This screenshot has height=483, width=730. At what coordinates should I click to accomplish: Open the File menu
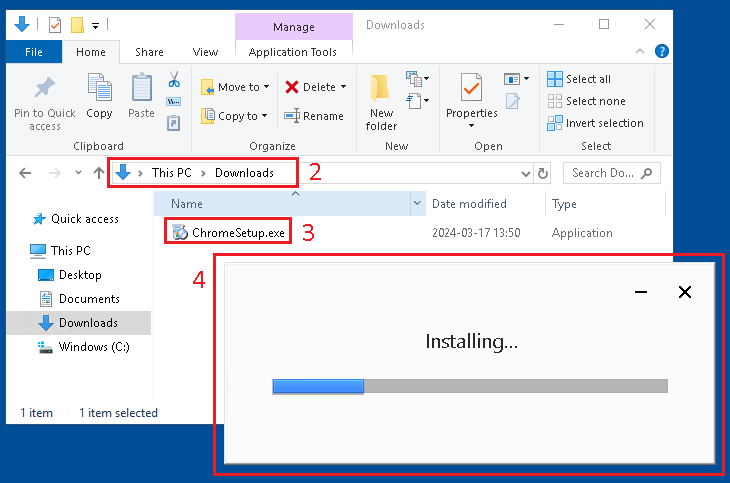point(33,52)
